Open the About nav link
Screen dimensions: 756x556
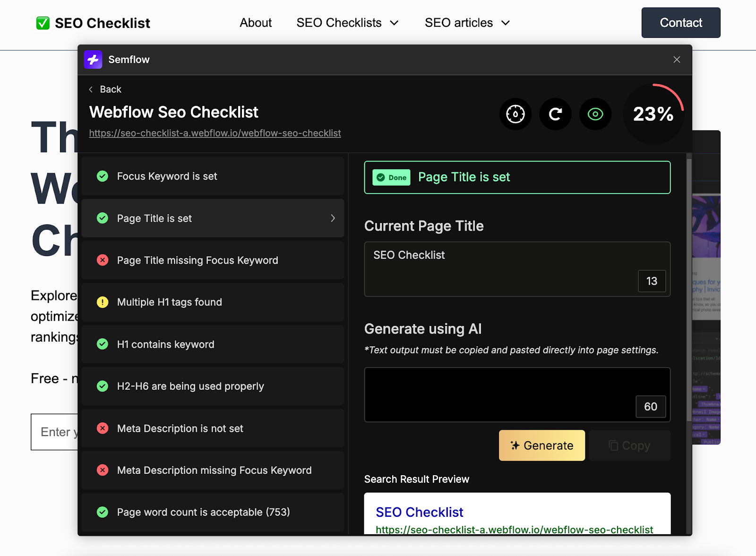click(256, 23)
